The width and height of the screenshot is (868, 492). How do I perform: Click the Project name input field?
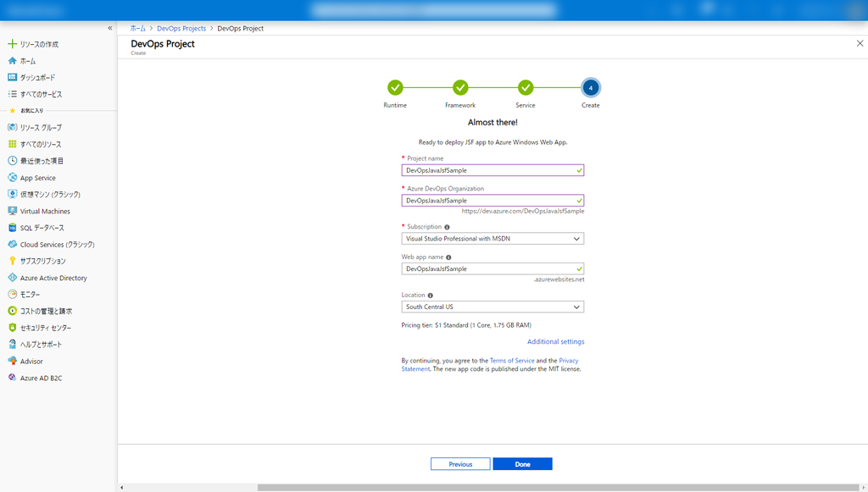(x=492, y=170)
